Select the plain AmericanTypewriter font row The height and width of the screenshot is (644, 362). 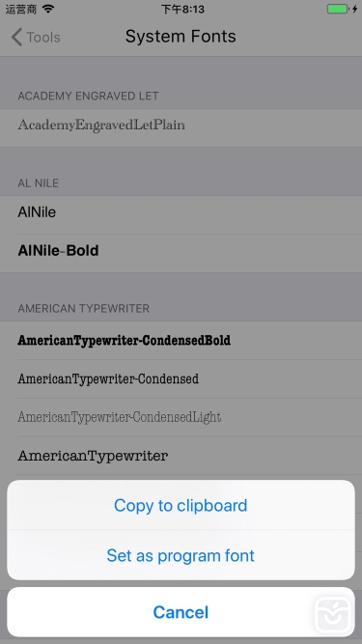[x=181, y=456]
